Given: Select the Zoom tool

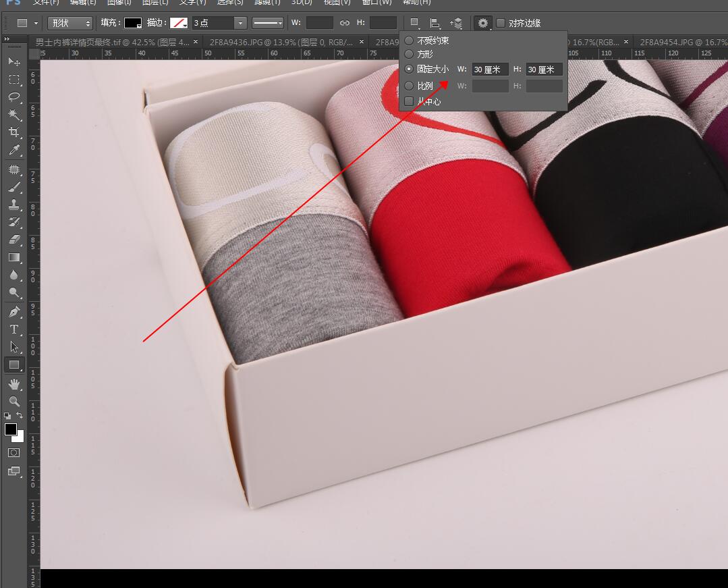Looking at the screenshot, I should pos(14,401).
